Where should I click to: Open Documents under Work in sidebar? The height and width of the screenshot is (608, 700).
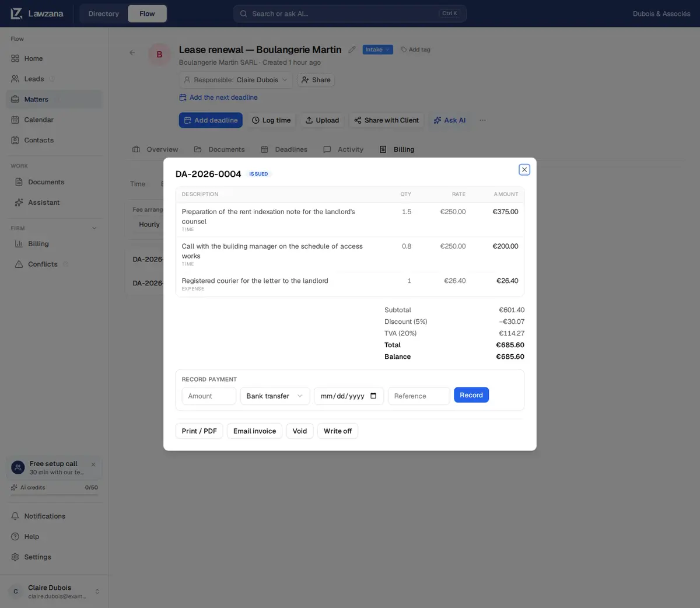coord(54,182)
